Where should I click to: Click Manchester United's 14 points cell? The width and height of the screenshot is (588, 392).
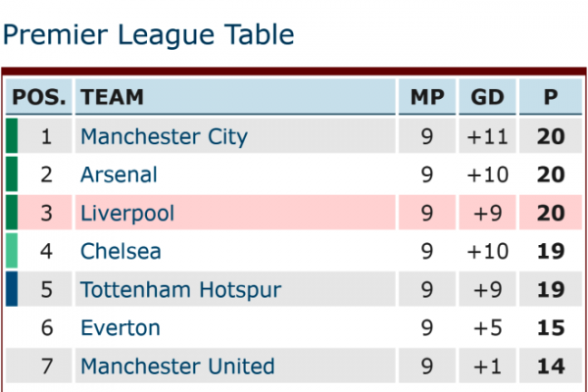[x=551, y=366]
